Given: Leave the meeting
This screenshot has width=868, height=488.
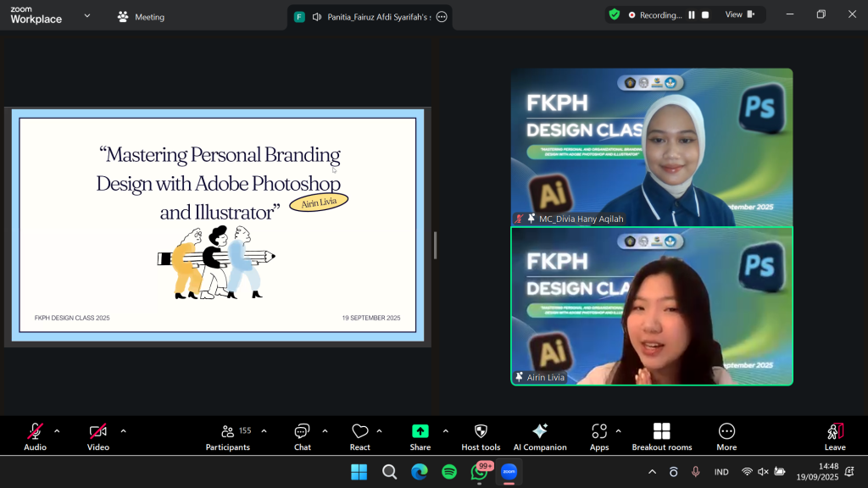Looking at the screenshot, I should pos(835,436).
